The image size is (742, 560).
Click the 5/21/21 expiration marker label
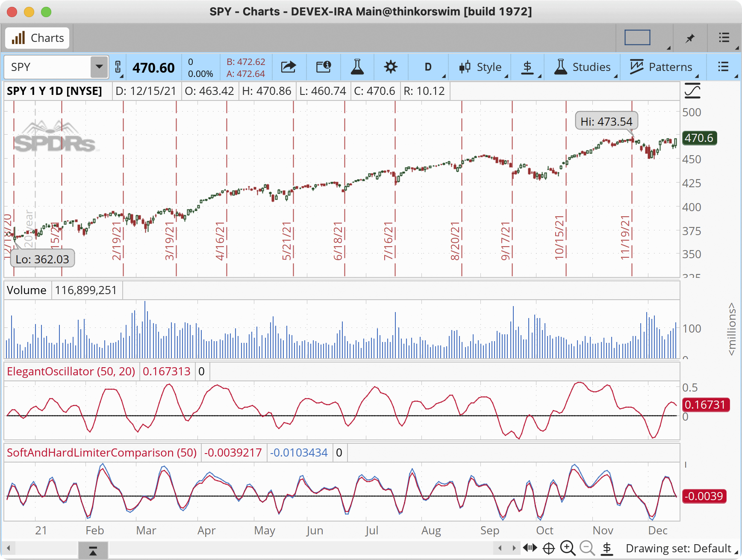(287, 241)
